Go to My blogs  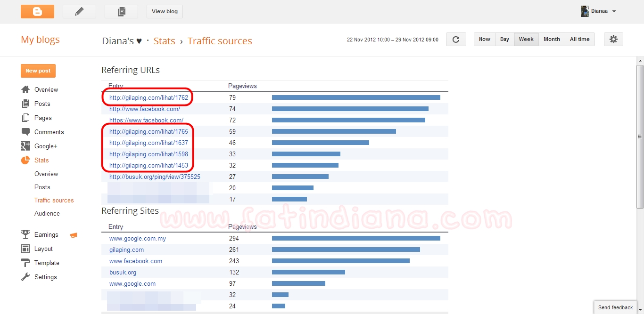(x=40, y=40)
